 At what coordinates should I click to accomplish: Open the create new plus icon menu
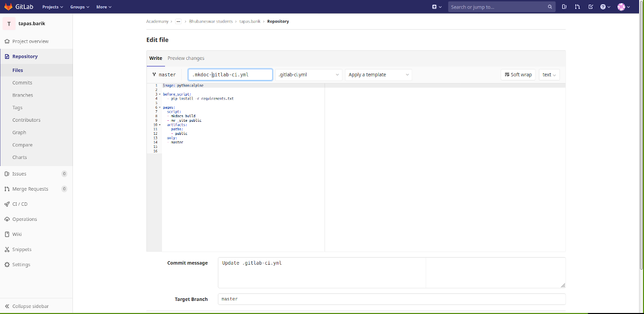[x=437, y=7]
